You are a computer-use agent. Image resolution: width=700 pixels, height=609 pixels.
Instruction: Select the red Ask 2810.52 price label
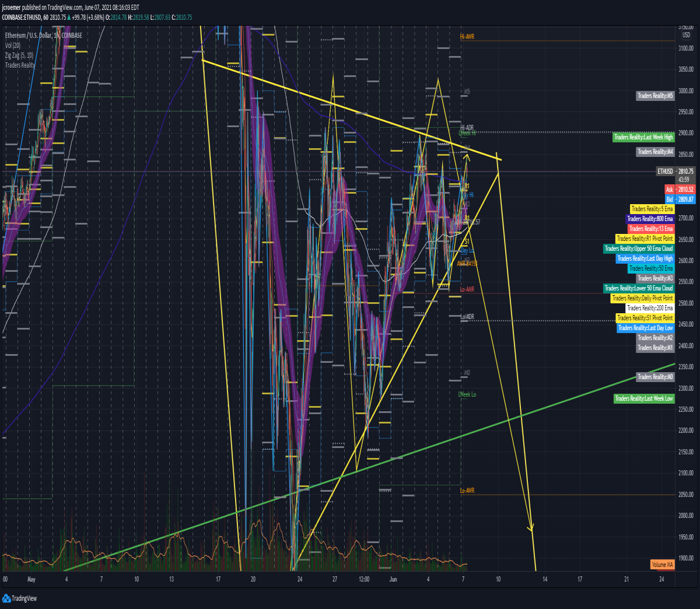coord(680,190)
